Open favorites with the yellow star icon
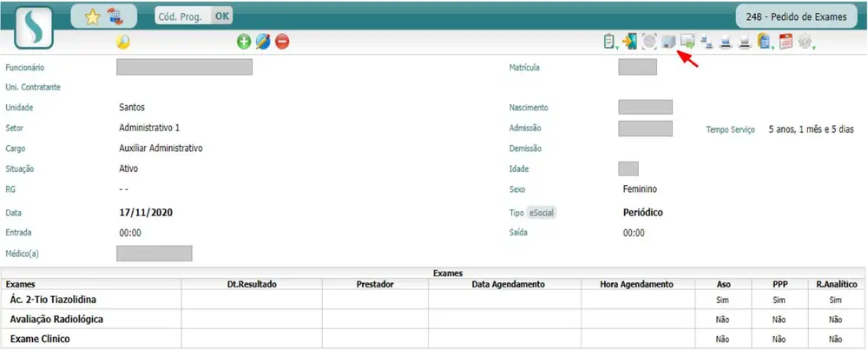868x350 pixels. tap(92, 17)
